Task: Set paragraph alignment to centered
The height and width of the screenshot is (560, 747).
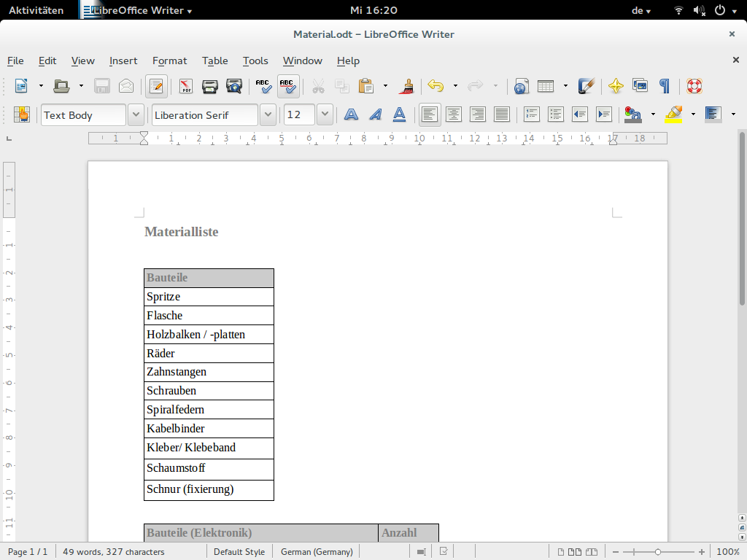Action: (454, 114)
